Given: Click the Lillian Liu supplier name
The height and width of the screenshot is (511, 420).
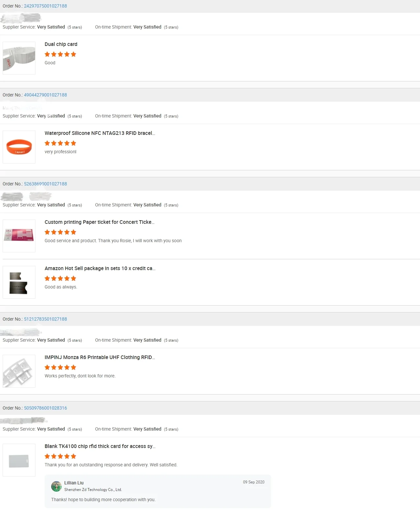Looking at the screenshot, I should click(x=74, y=483).
